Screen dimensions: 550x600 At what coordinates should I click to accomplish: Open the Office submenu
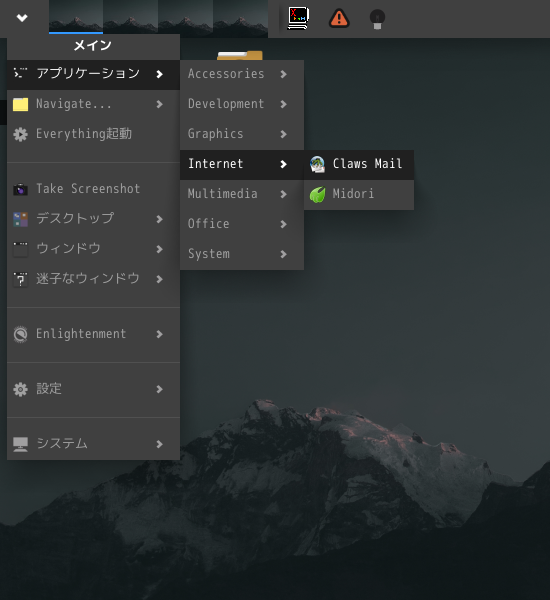242,224
